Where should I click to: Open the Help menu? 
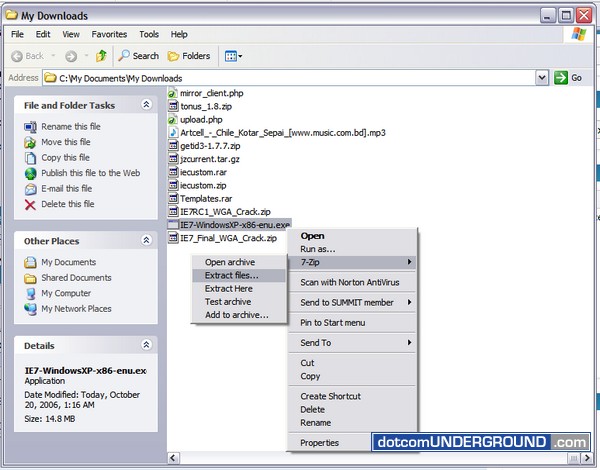pyautogui.click(x=179, y=34)
